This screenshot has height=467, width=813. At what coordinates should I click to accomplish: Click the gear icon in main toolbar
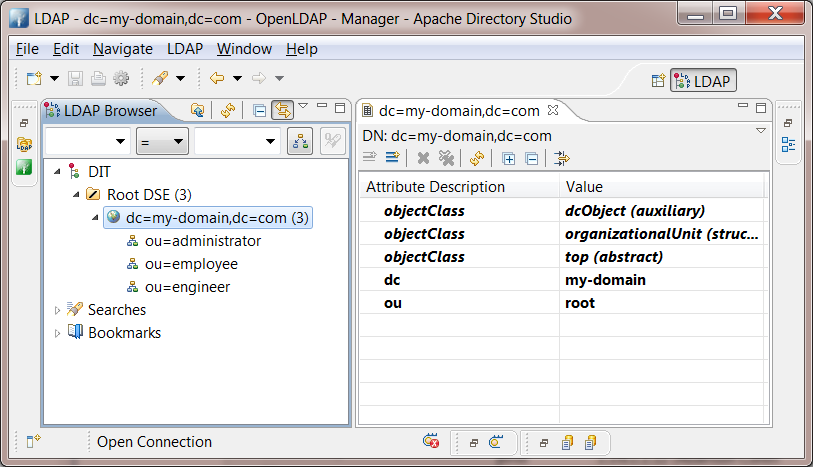[121, 78]
